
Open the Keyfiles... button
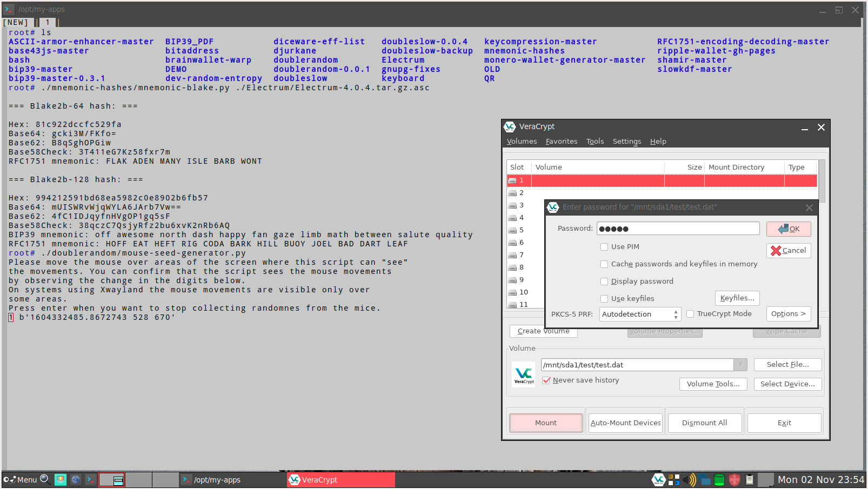point(737,298)
